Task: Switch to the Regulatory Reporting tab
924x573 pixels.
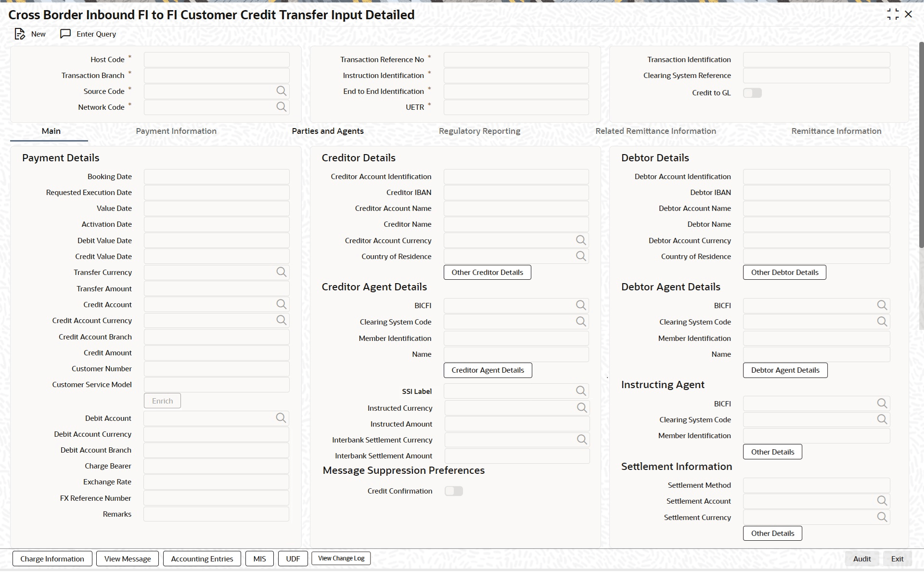Action: [x=480, y=131]
